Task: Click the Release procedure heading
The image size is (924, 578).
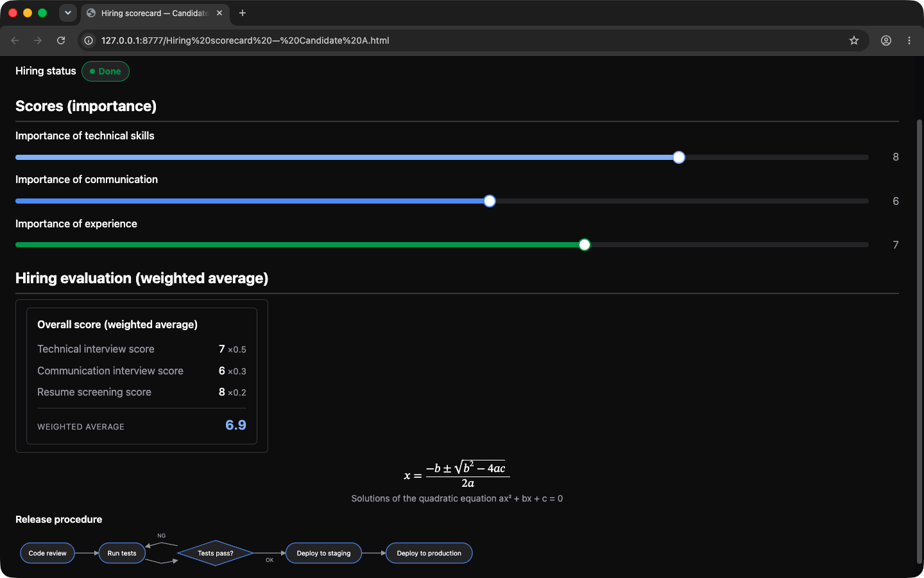Action: click(x=59, y=520)
